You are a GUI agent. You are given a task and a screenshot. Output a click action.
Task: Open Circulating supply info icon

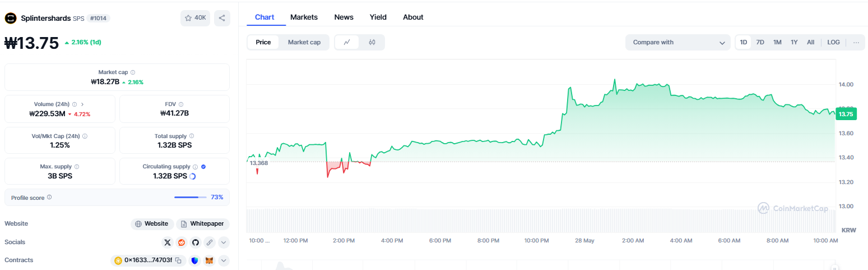(x=195, y=167)
